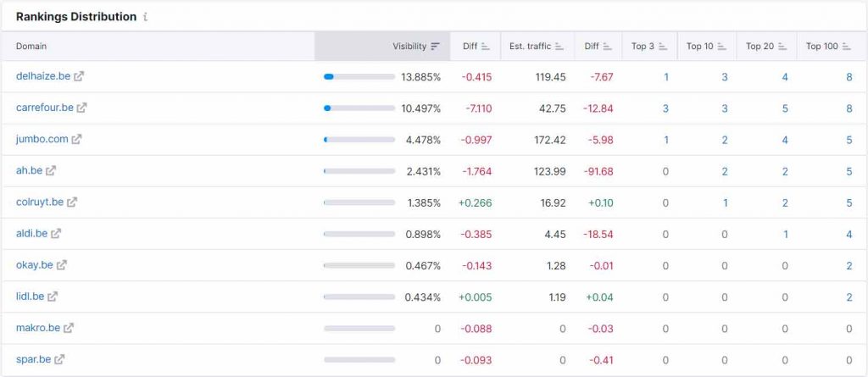Select traffic diff value -18.54

(598, 234)
